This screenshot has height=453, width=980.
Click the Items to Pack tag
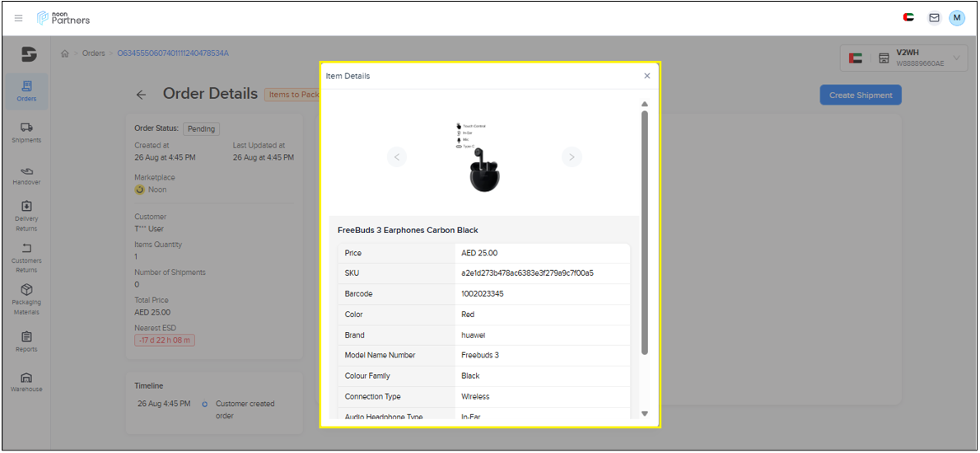pos(292,95)
